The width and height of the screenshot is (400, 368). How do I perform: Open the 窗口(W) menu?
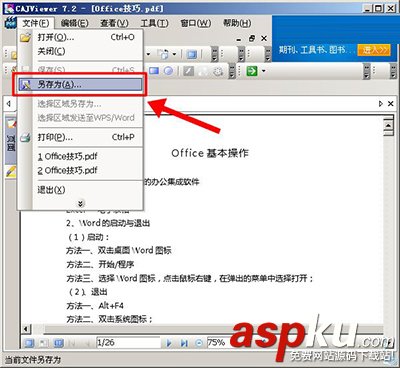click(196, 23)
